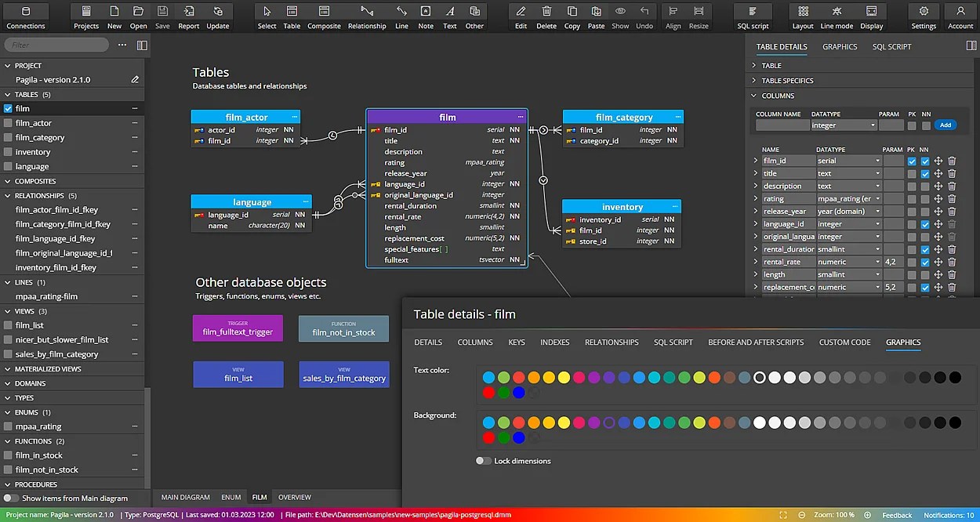Enable Lock dimensions in Table details
Screen dimensions: 980x522
tap(484, 461)
